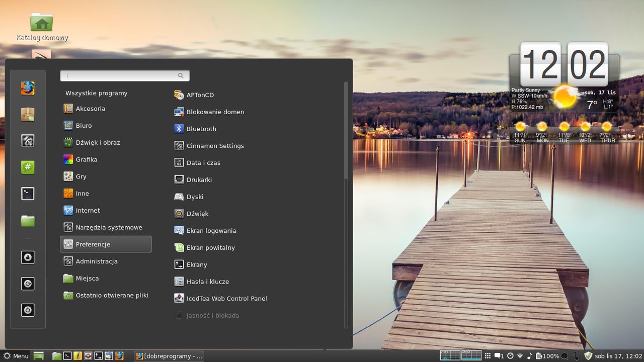Launch Firefox from the menu favorites sidebar
The height and width of the screenshot is (362, 644).
28,88
